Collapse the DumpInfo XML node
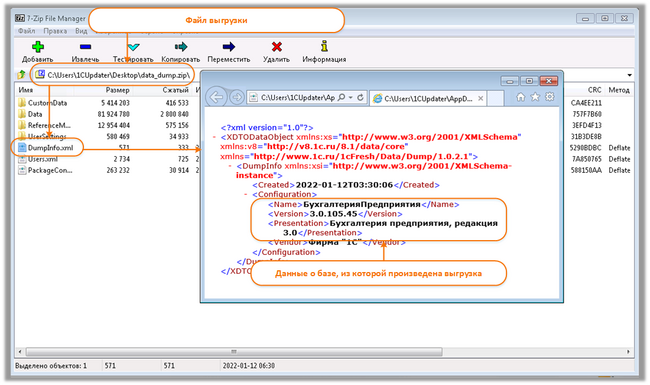650x385 pixels. pos(230,166)
